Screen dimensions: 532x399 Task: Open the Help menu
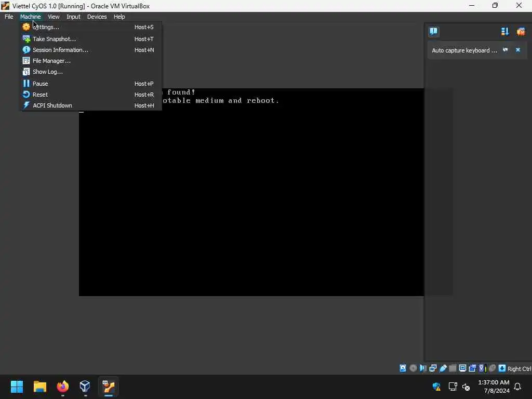point(119,17)
